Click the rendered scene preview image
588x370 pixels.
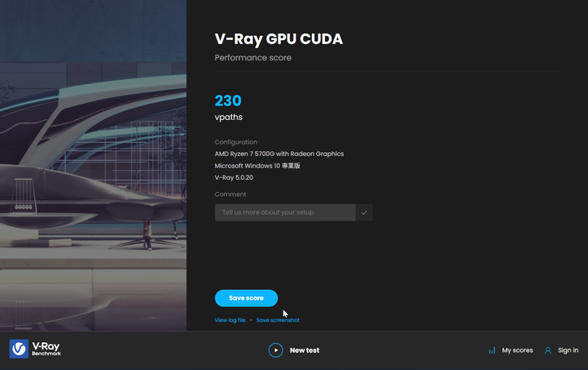point(93,165)
